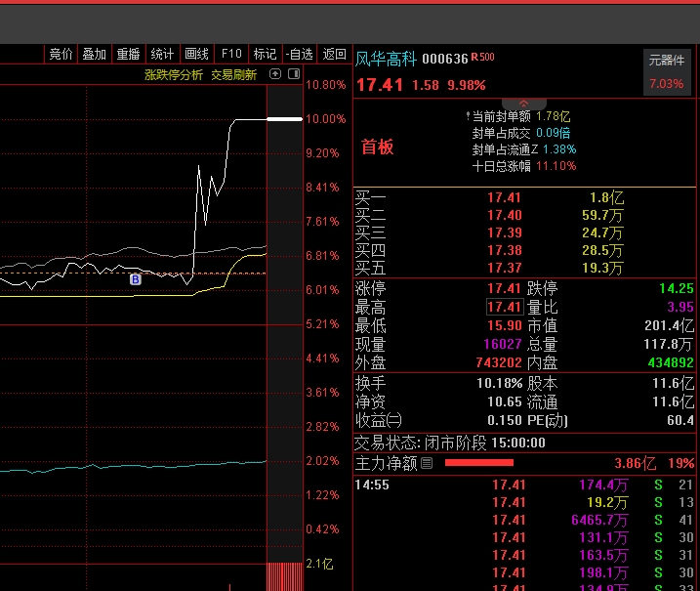The image size is (700, 591).
Task: Click the 交易刷新 refresh link
Action: 233,74
